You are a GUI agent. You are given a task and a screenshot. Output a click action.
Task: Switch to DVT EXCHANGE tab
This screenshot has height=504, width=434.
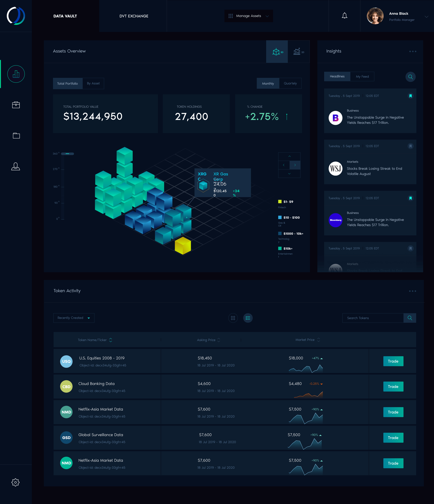click(134, 16)
